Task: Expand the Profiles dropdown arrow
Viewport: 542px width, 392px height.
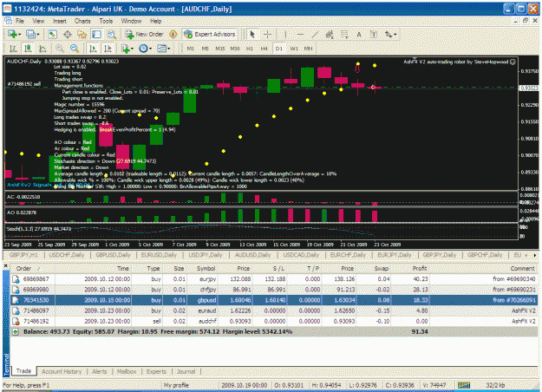Action: pos(37,34)
